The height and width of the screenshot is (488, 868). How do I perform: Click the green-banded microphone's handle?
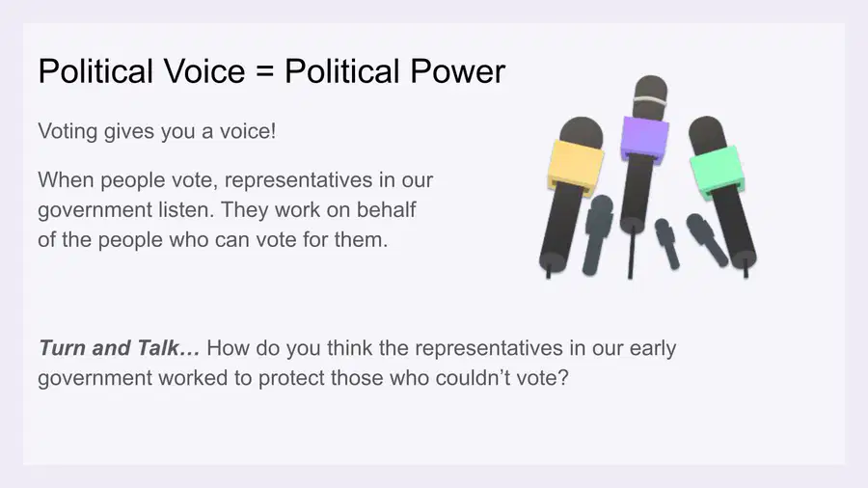point(736,228)
